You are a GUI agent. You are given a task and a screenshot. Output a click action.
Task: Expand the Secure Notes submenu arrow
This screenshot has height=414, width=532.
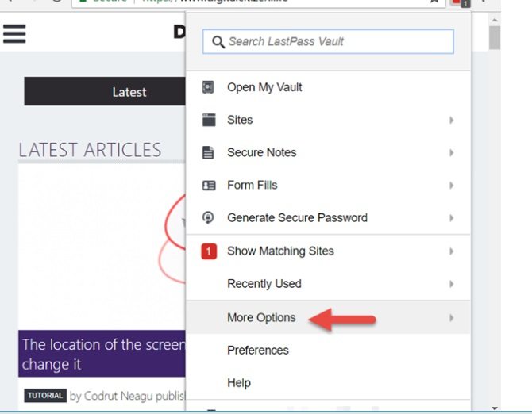pyautogui.click(x=451, y=153)
